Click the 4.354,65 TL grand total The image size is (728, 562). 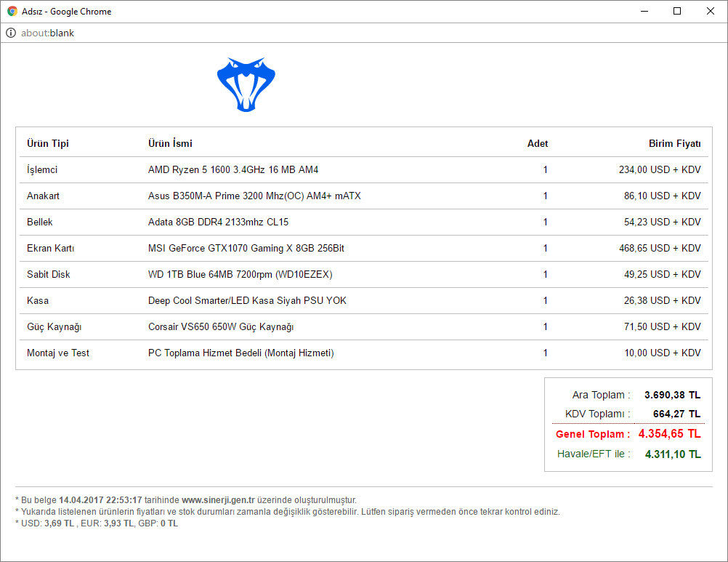tap(669, 434)
